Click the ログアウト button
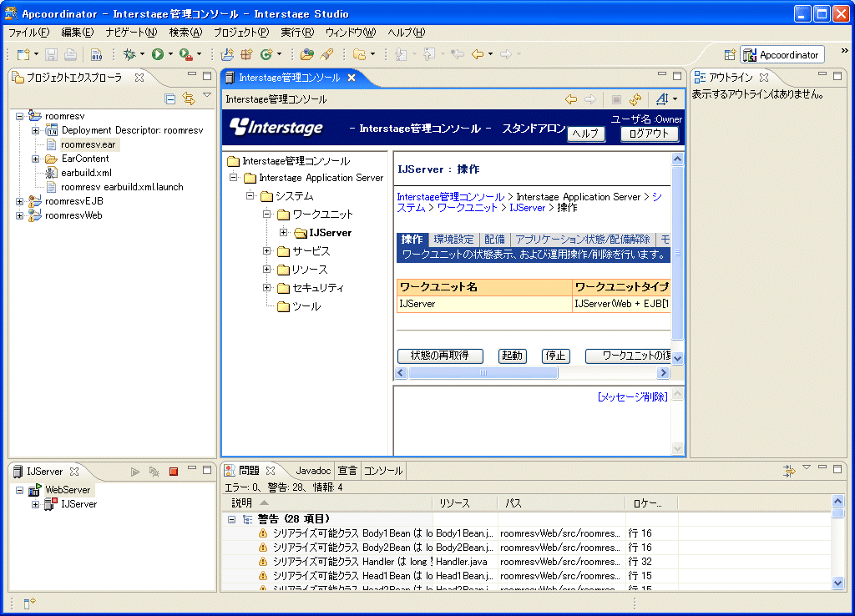The image size is (855, 616). (x=650, y=134)
